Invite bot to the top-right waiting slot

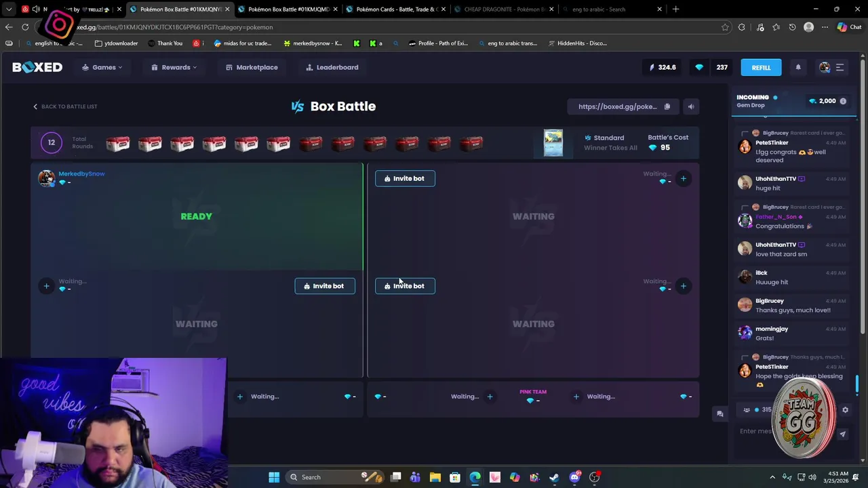(x=405, y=178)
